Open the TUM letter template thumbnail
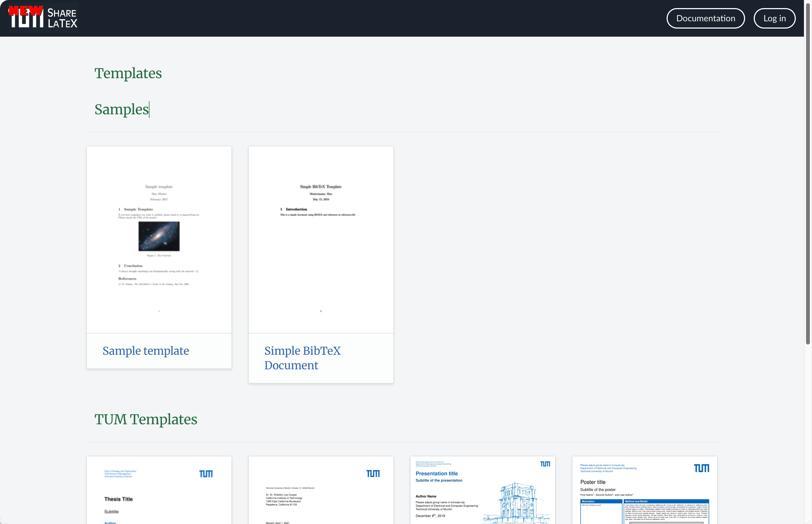 tap(321, 490)
